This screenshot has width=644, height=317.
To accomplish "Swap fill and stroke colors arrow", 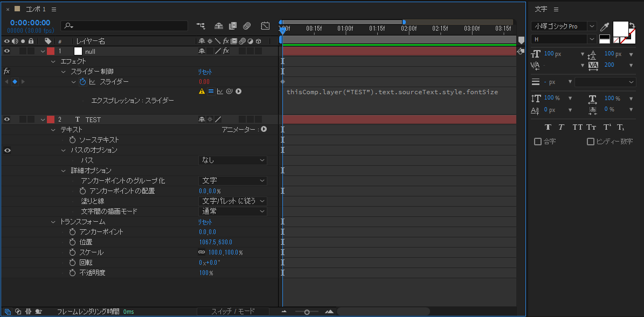I will point(632,25).
